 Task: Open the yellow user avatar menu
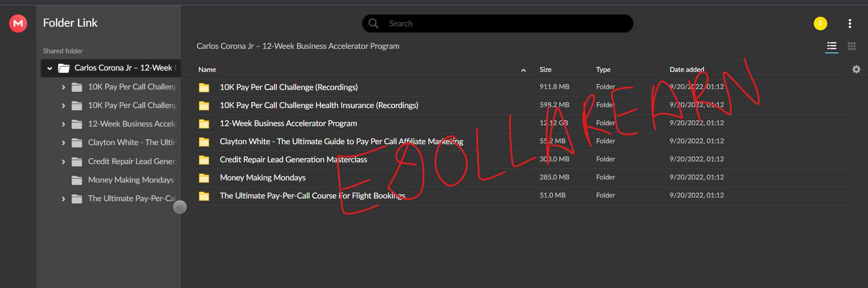(x=820, y=23)
